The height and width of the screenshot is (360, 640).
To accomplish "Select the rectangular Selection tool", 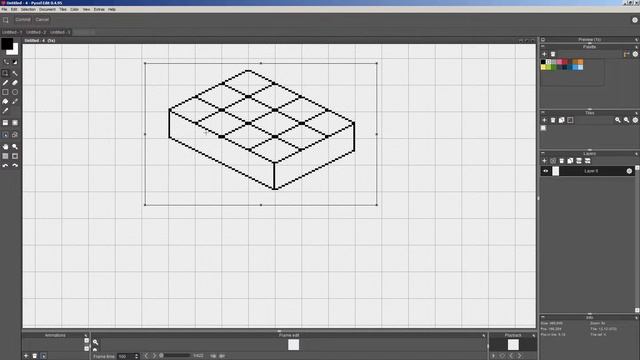I will (x=5, y=73).
